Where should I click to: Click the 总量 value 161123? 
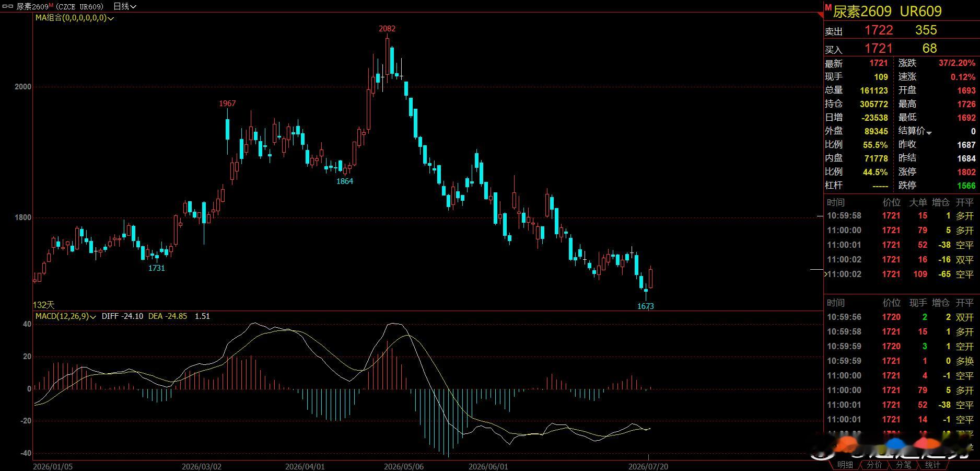874,90
